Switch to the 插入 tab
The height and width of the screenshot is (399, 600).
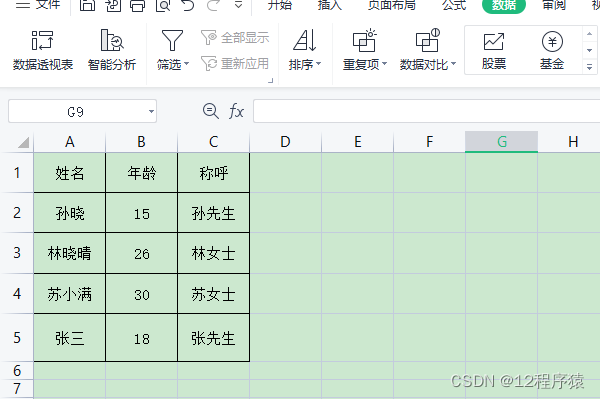point(329,5)
